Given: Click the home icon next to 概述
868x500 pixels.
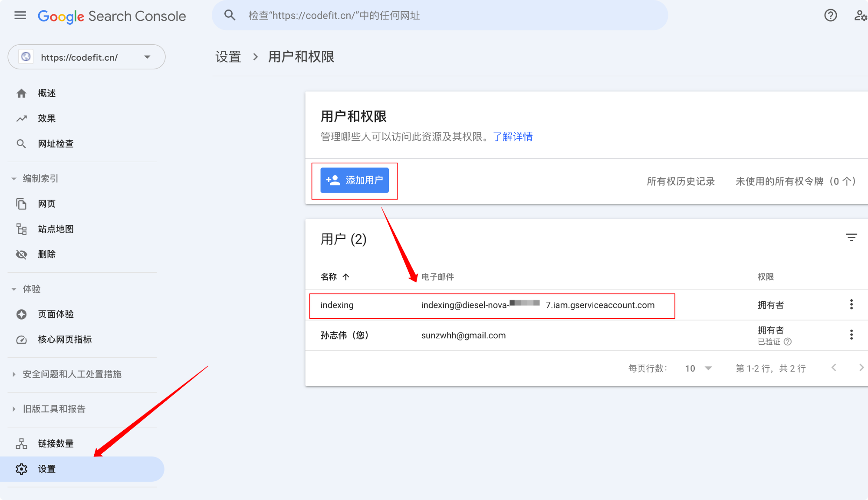Looking at the screenshot, I should (21, 93).
